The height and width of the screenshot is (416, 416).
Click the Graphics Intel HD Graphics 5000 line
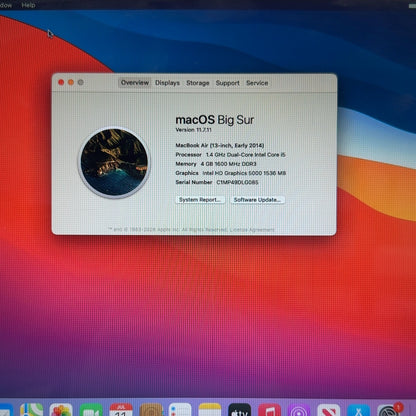pyautogui.click(x=231, y=173)
